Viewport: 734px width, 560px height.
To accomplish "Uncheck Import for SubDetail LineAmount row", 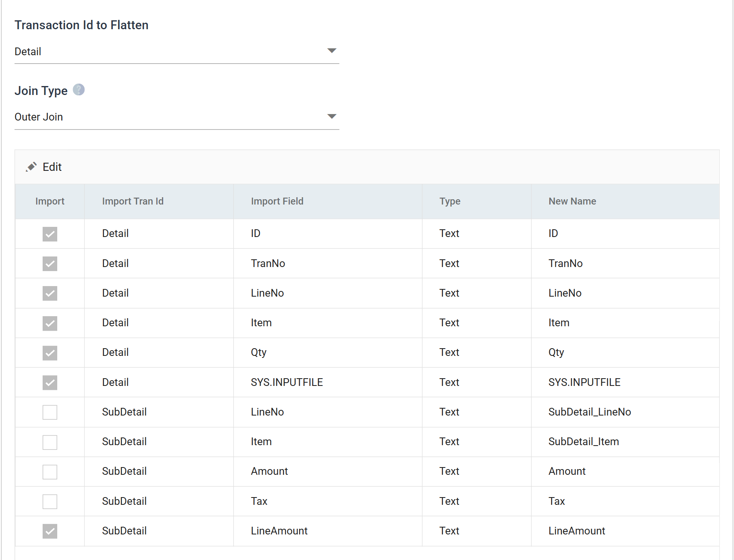I will pyautogui.click(x=50, y=531).
